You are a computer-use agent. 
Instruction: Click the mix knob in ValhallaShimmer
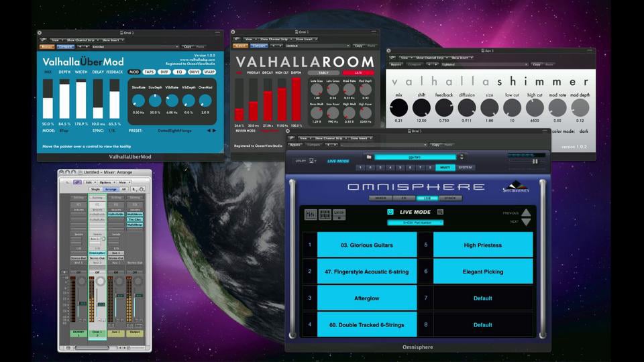tap(398, 108)
